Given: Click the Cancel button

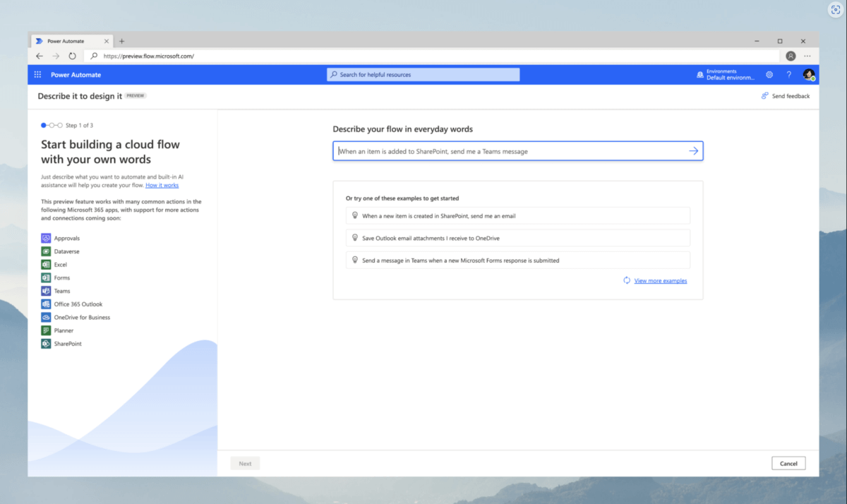Looking at the screenshot, I should (x=788, y=463).
